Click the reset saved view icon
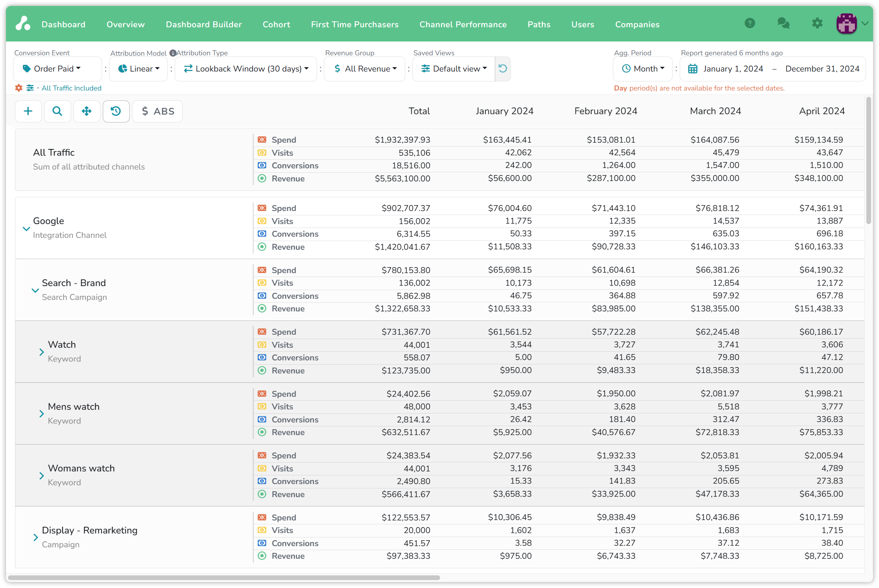879x588 pixels. point(503,69)
